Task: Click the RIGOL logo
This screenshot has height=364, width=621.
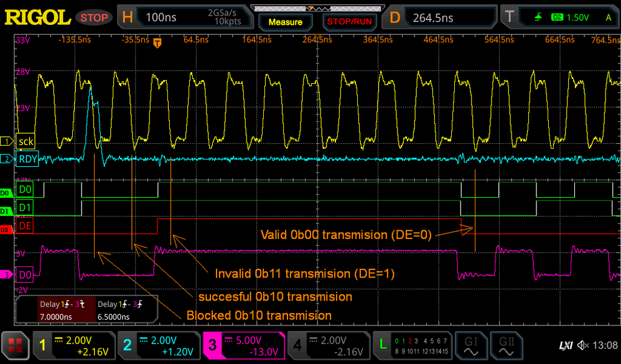Action: 37,17
